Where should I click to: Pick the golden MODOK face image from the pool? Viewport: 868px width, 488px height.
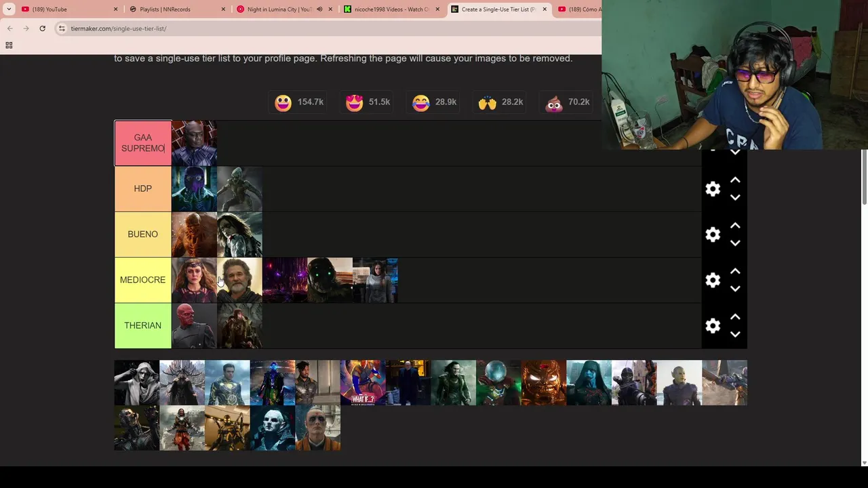tap(544, 383)
